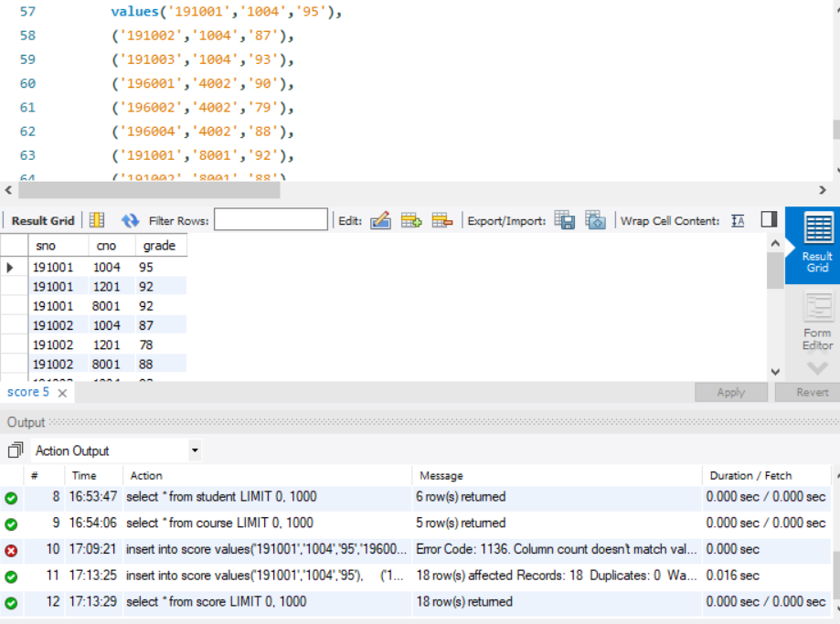Screen dimensions: 840x624
Task: Select grade cell 87
Action: coord(161,325)
